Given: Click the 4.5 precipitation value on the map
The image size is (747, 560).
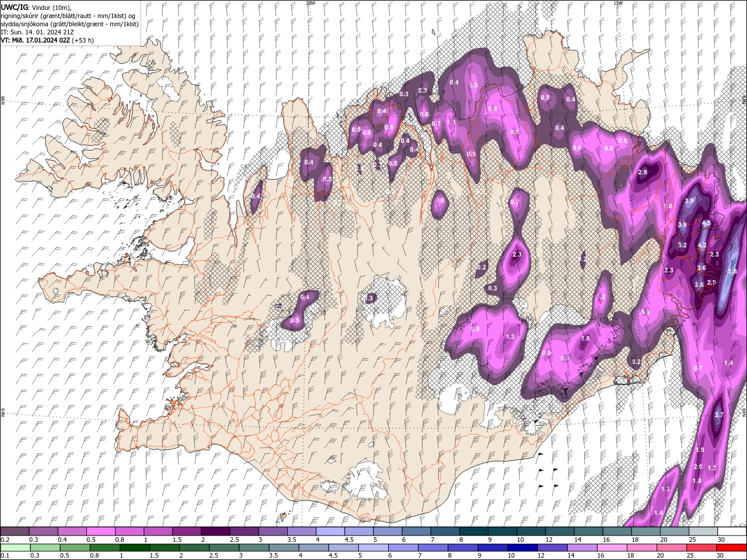Looking at the screenshot, I should 706,223.
